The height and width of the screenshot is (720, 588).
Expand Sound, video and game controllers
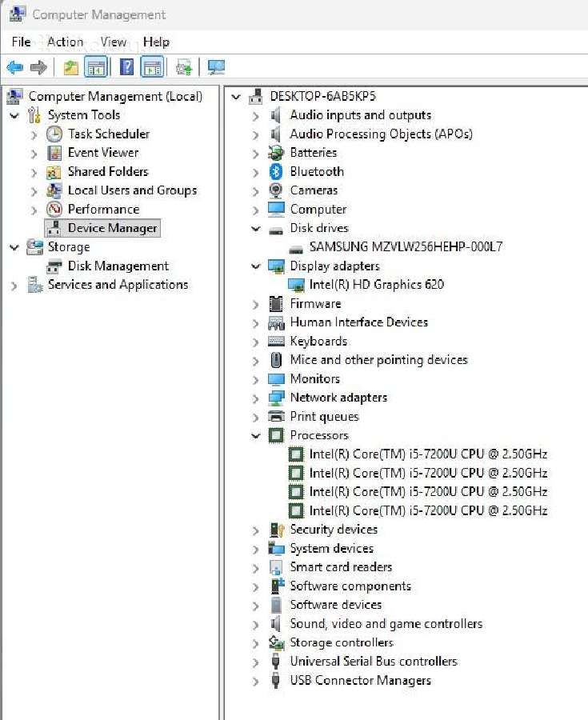pyautogui.click(x=256, y=625)
